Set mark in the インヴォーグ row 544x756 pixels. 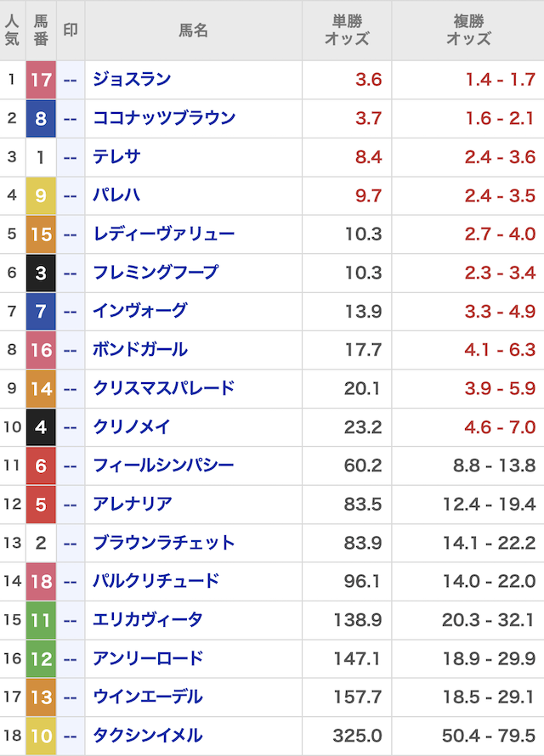71,311
